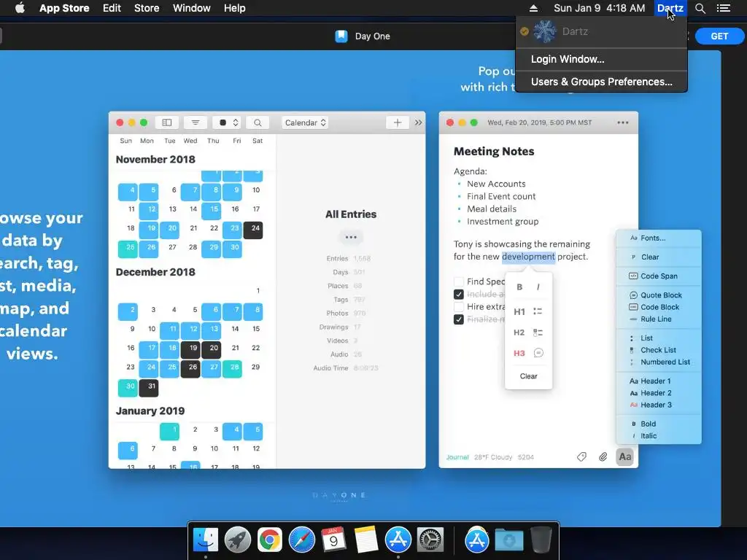Image resolution: width=747 pixels, height=560 pixels.
Task: Click the Aa format button in note footer
Action: tap(625, 456)
